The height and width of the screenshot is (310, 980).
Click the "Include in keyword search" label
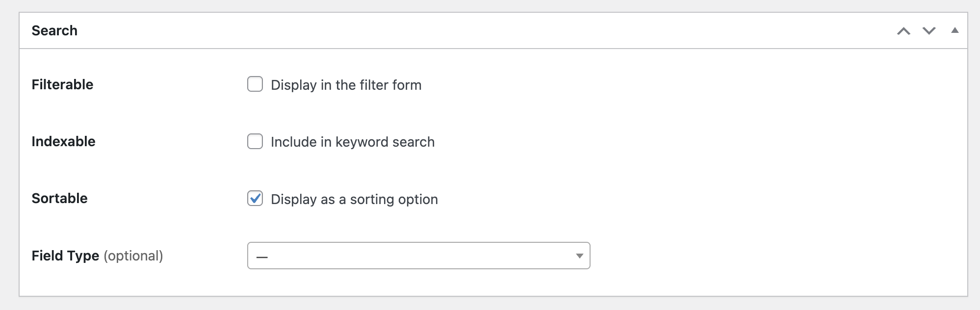[x=352, y=142]
